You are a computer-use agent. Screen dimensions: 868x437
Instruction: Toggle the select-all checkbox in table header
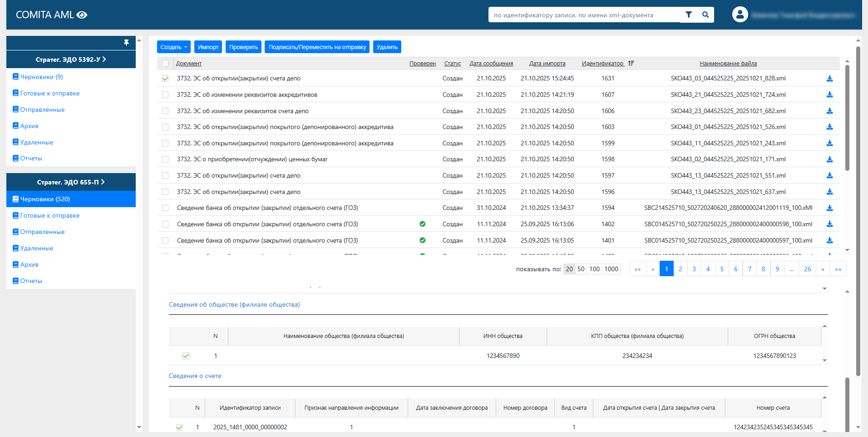[165, 64]
